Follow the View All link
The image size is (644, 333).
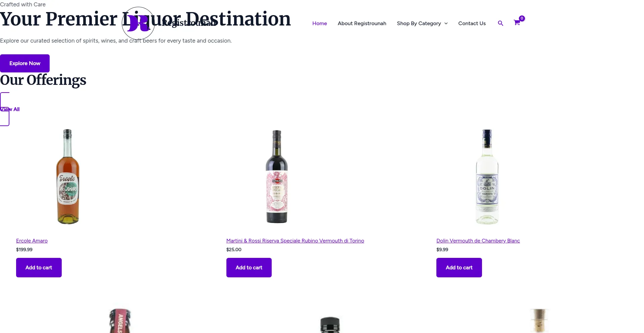[10, 109]
